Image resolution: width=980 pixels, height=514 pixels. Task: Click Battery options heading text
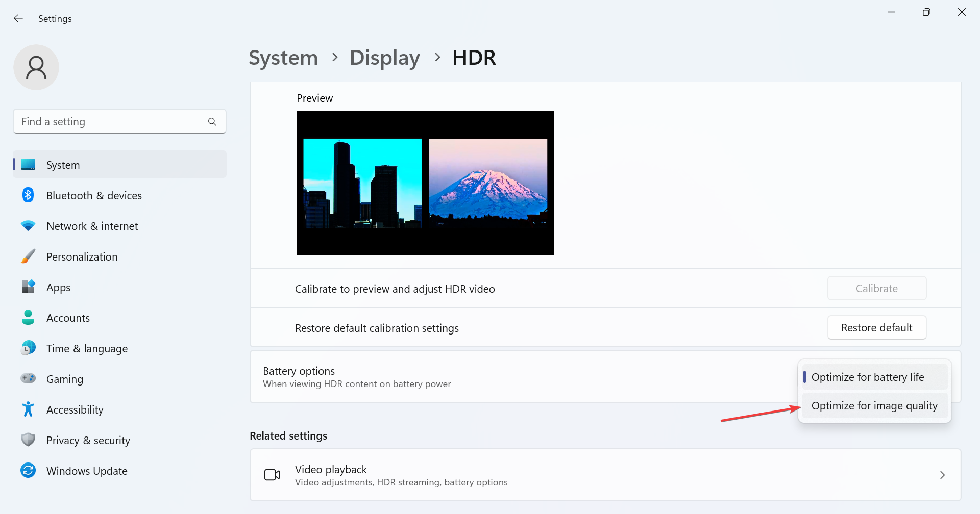click(299, 371)
